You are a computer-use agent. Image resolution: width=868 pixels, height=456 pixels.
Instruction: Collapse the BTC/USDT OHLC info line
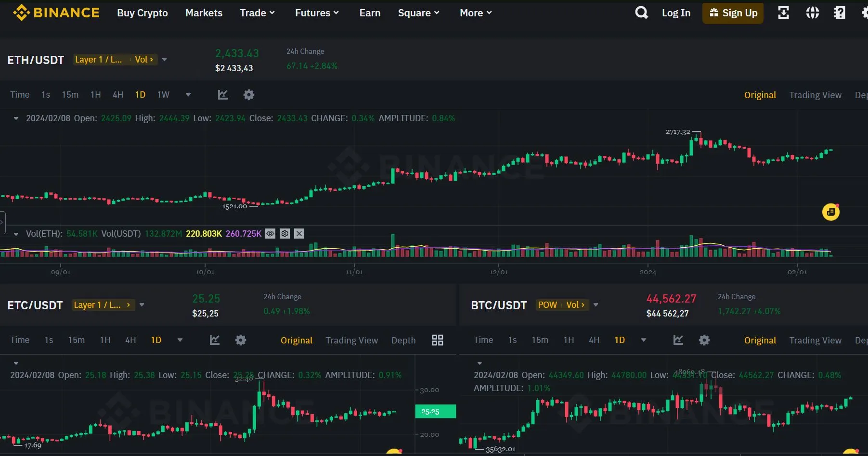point(479,363)
